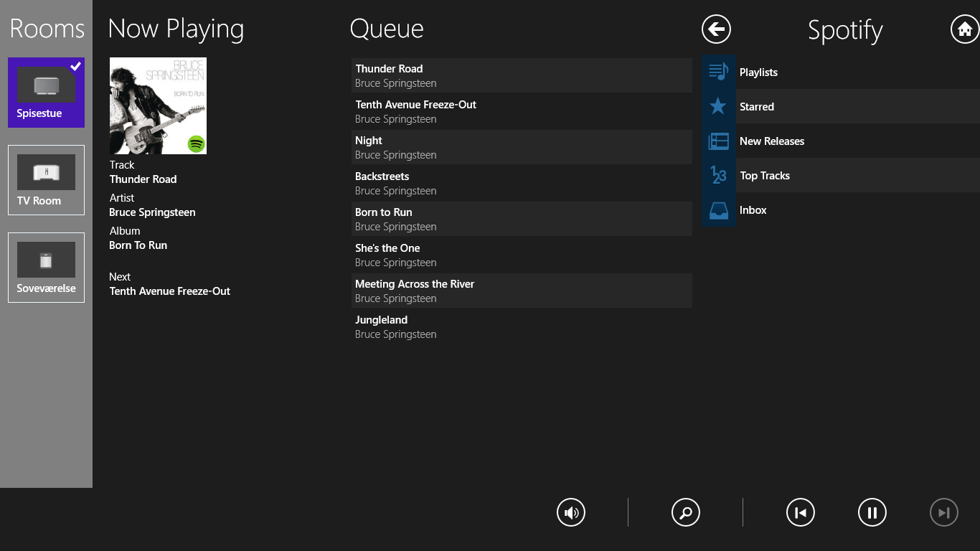Skip to the previous track

click(801, 512)
